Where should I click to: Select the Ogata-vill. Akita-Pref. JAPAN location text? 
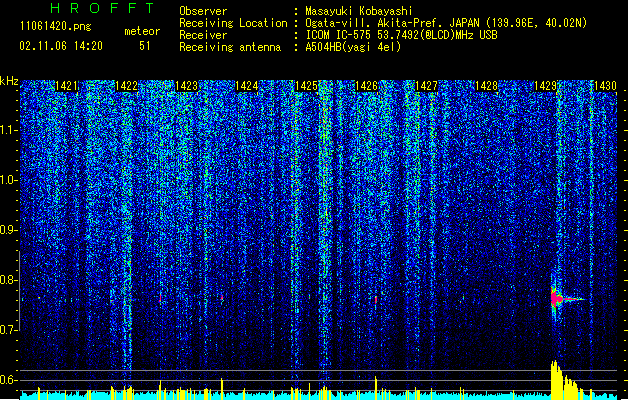click(446, 23)
